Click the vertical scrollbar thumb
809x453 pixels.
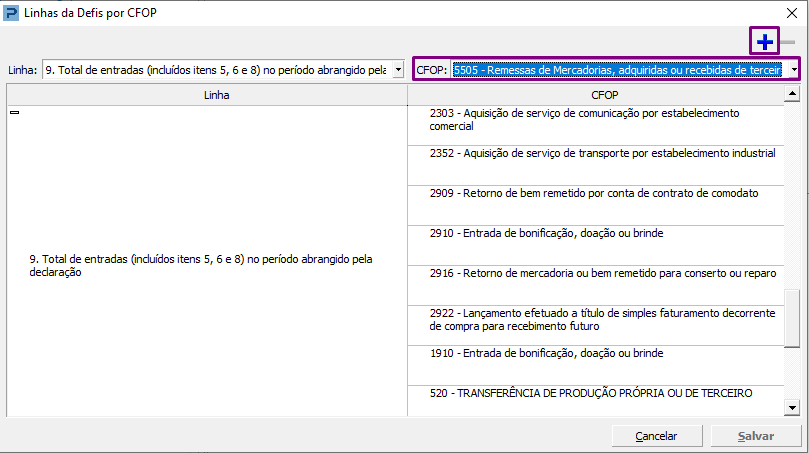tap(792, 319)
